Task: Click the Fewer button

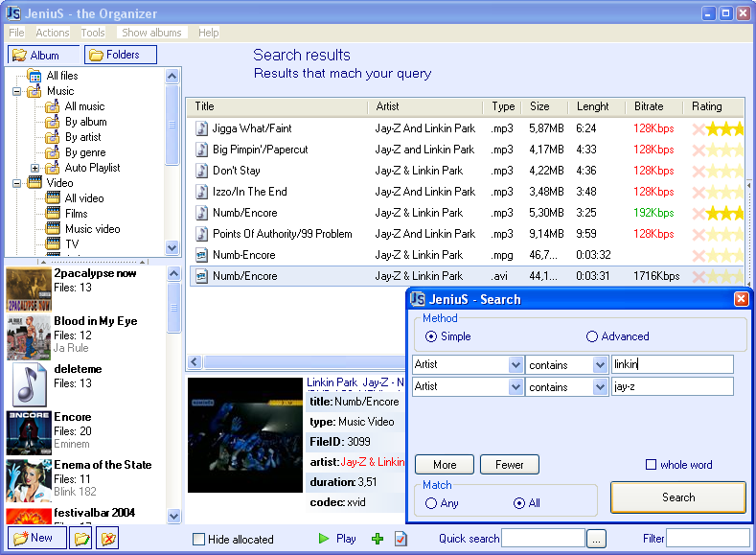Action: point(509,464)
